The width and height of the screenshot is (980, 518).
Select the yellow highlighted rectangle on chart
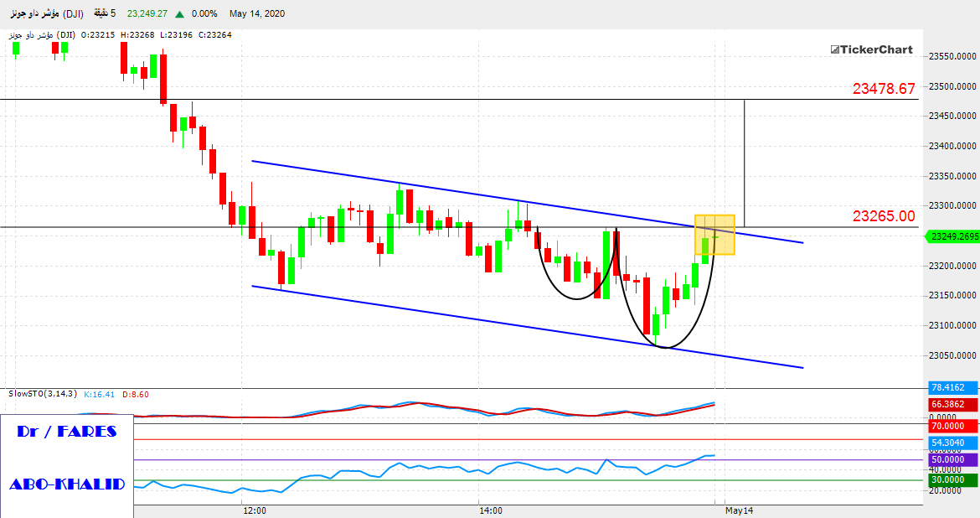click(715, 235)
